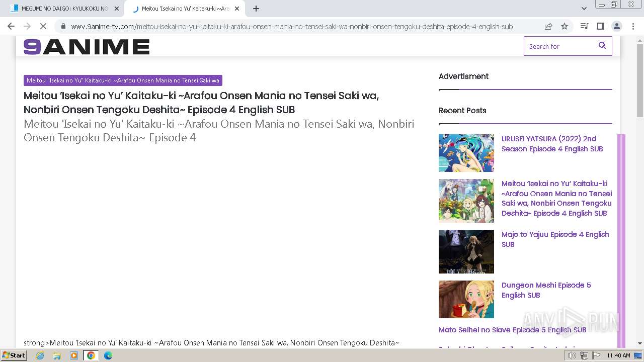Click the browser forward arrow
Image resolution: width=644 pixels, height=362 pixels.
[x=27, y=26]
